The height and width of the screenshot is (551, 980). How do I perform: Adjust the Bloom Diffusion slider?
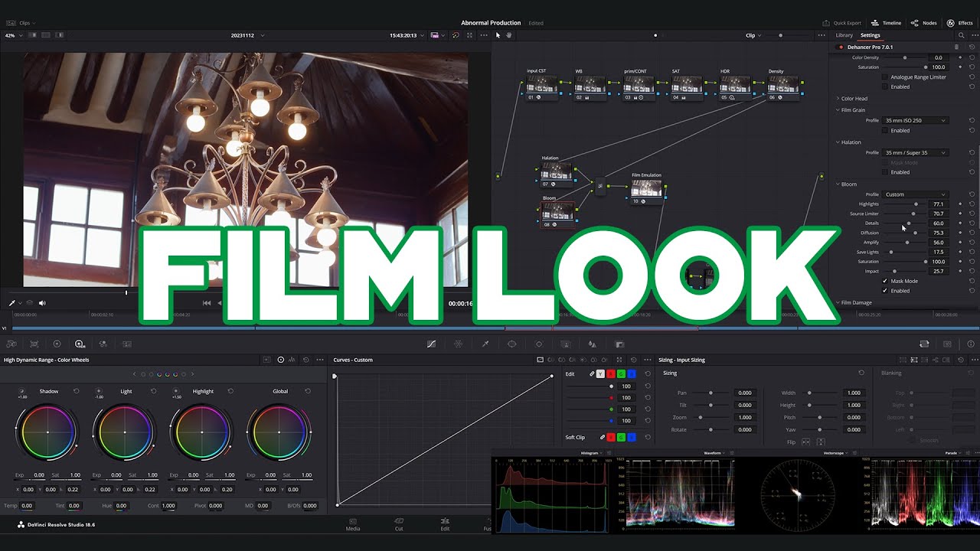pos(904,233)
